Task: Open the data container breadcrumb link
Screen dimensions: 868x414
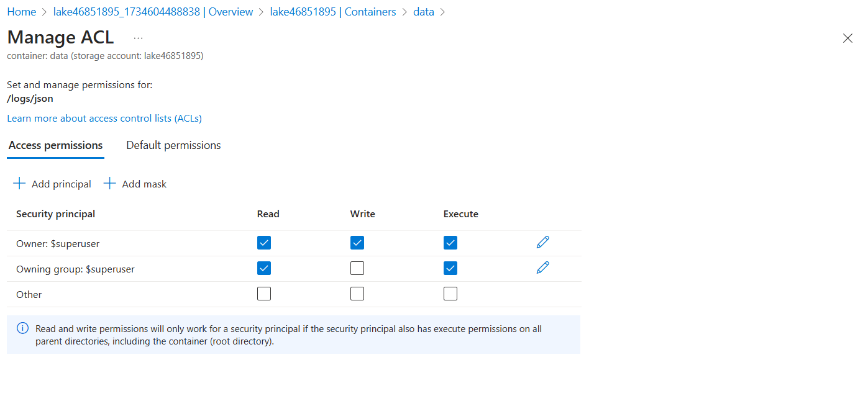Action: click(x=423, y=12)
